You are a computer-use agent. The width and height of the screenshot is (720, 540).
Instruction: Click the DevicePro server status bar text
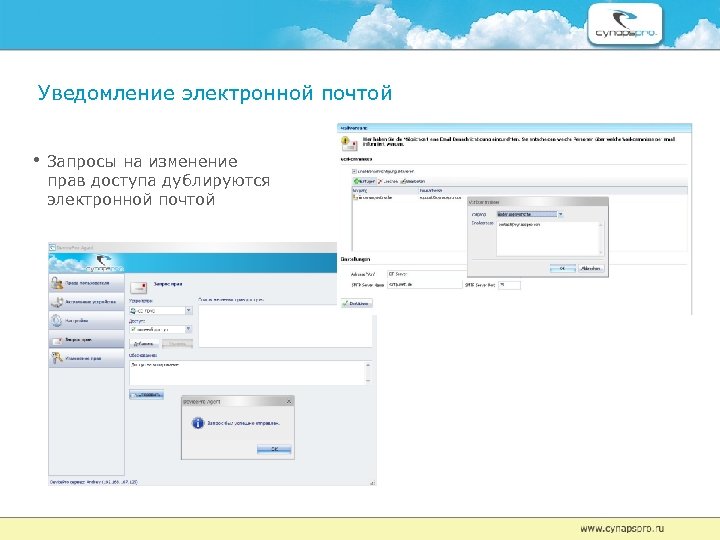coord(94,482)
